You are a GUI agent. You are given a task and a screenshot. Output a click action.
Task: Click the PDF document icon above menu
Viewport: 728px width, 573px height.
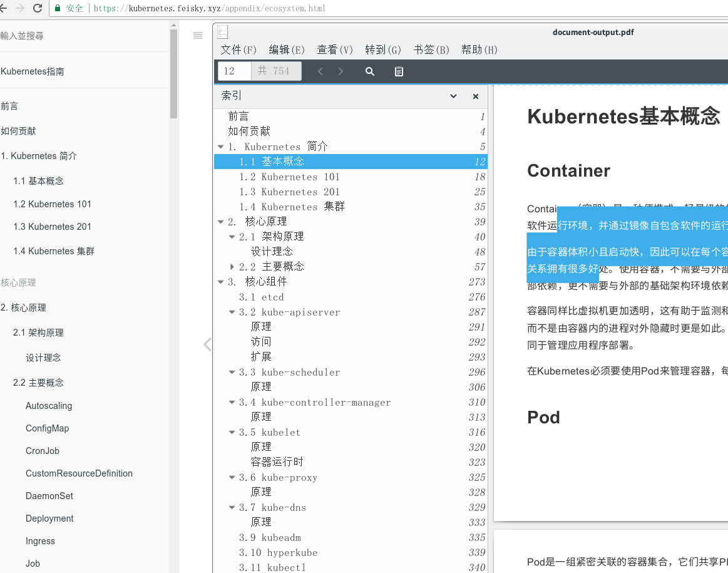[223, 32]
